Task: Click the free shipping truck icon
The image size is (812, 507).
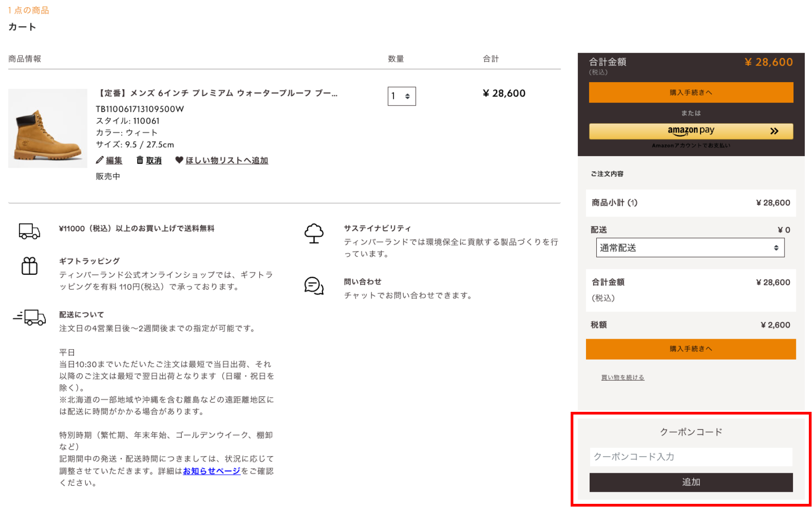Action: point(29,231)
